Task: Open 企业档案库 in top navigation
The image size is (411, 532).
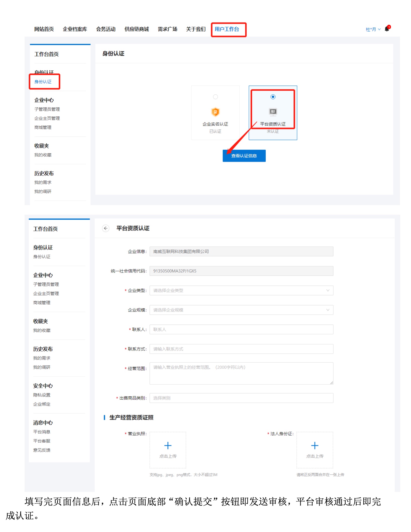Action: (75, 29)
